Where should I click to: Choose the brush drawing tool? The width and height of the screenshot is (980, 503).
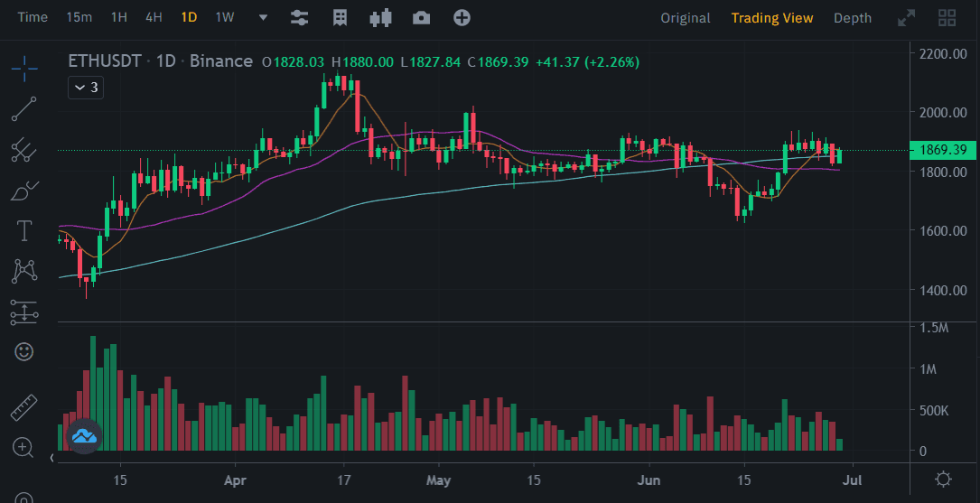(x=24, y=191)
